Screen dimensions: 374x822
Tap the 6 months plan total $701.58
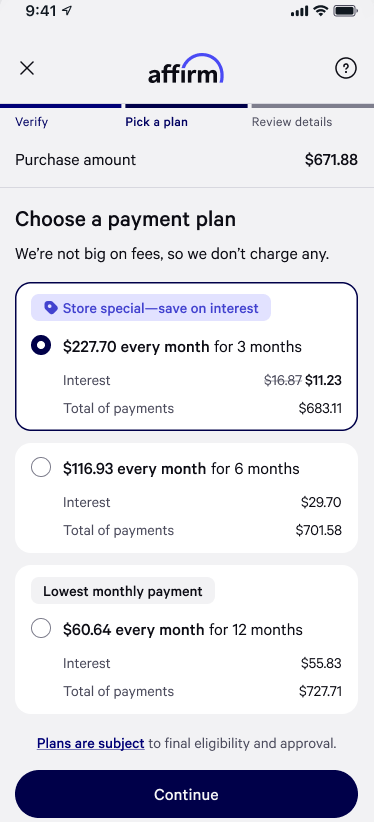(x=318, y=530)
